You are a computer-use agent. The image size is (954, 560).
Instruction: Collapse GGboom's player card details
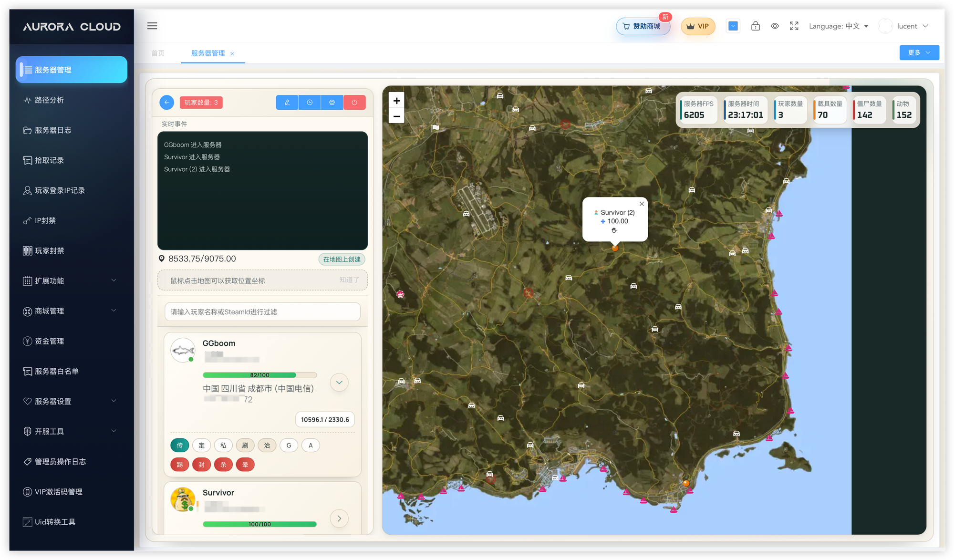point(339,382)
